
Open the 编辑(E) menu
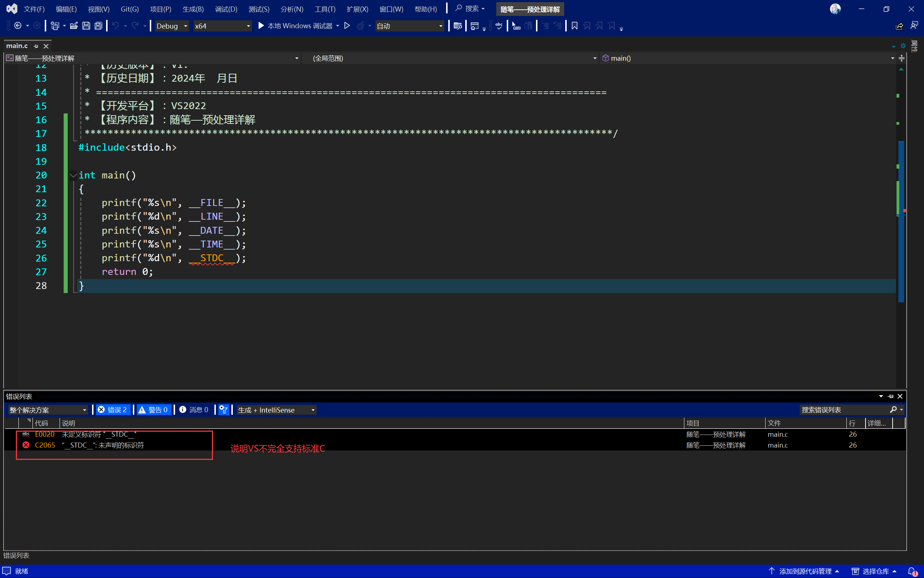click(x=66, y=9)
